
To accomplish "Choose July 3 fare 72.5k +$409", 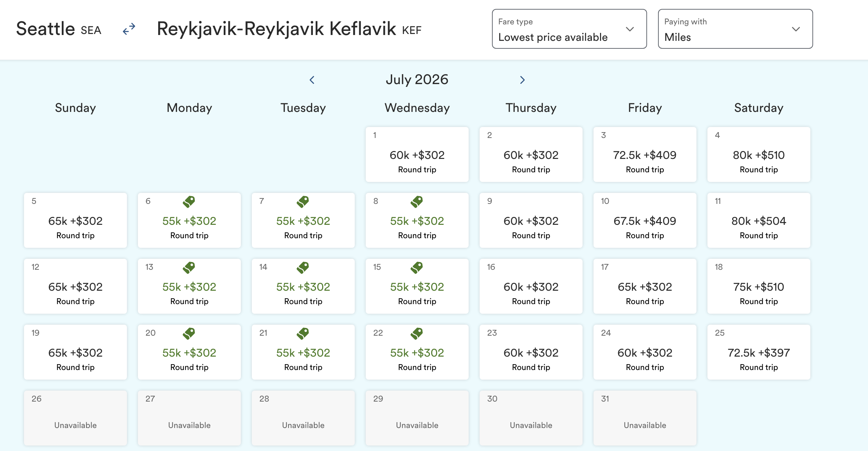I will point(645,154).
